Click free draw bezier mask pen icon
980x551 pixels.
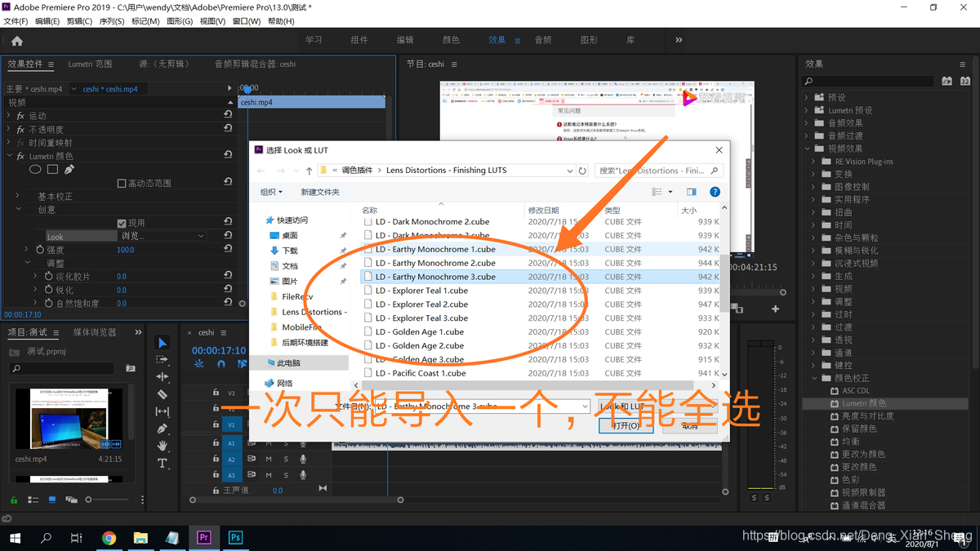click(69, 170)
